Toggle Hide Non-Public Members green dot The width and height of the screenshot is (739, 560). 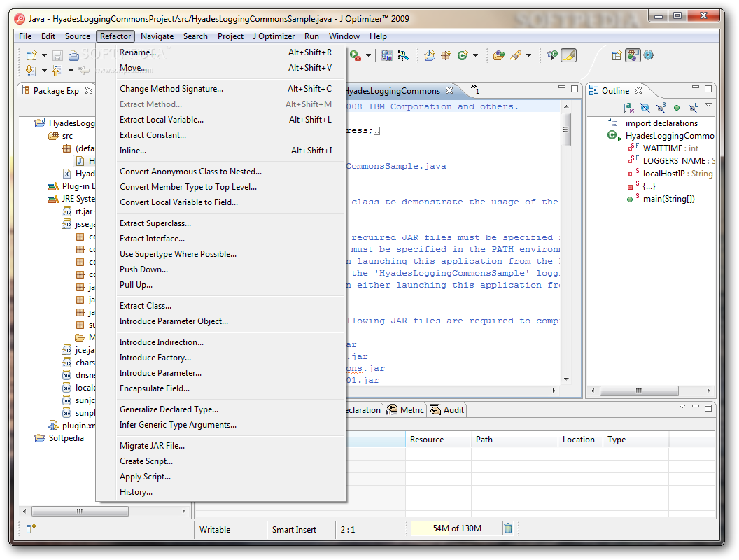click(x=677, y=108)
